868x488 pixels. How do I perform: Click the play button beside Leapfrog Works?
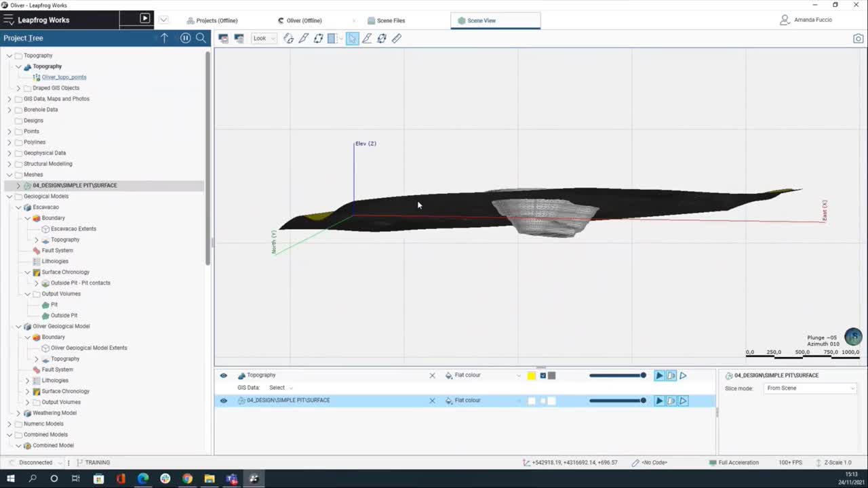(x=145, y=19)
